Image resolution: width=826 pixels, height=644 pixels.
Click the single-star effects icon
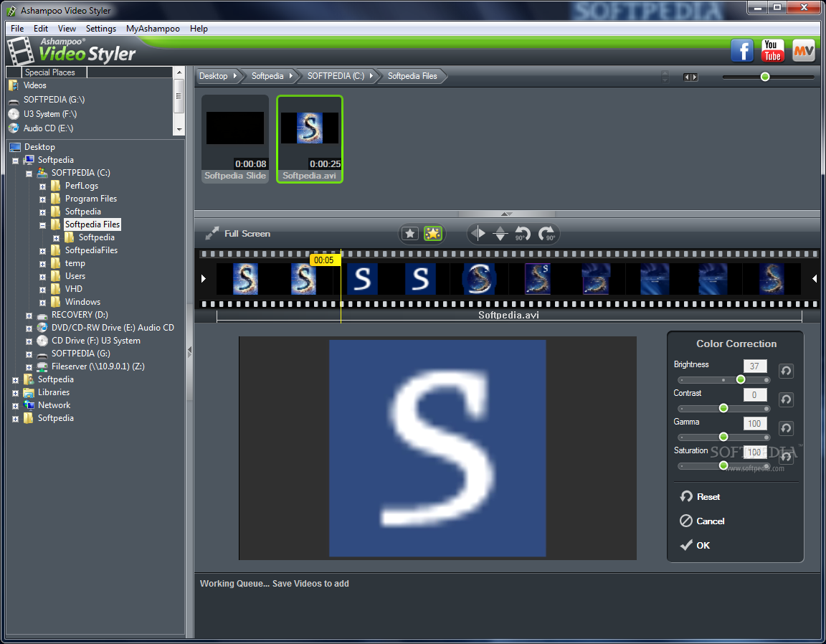coord(410,234)
